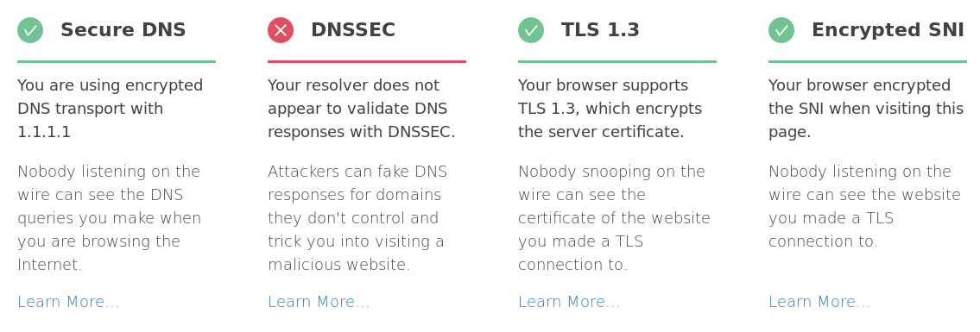Click the 'Your browser supports TLS 1.3' text

610,109
